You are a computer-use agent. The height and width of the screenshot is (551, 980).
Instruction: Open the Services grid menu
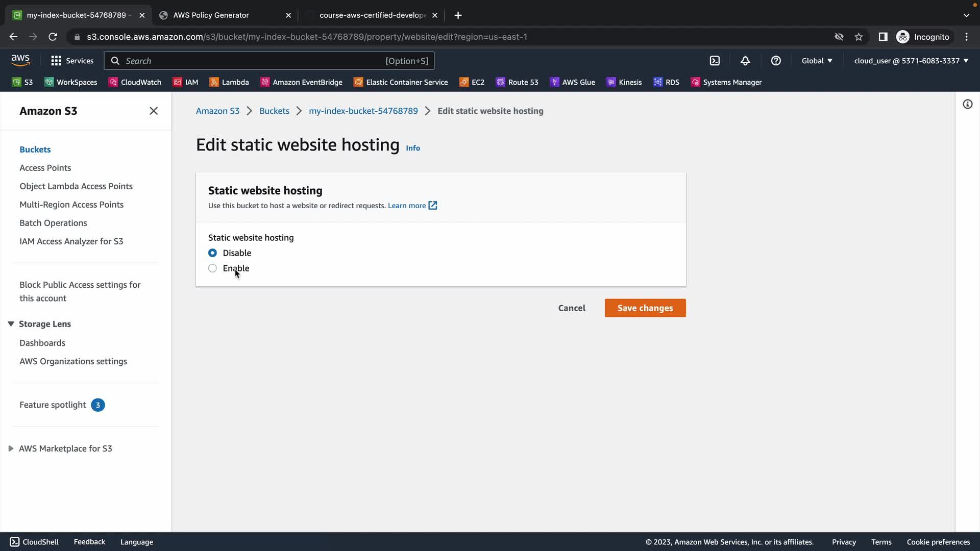72,61
